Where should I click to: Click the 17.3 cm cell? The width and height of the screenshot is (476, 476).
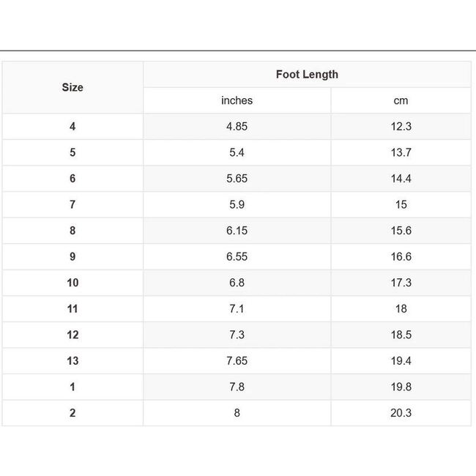pyautogui.click(x=401, y=283)
